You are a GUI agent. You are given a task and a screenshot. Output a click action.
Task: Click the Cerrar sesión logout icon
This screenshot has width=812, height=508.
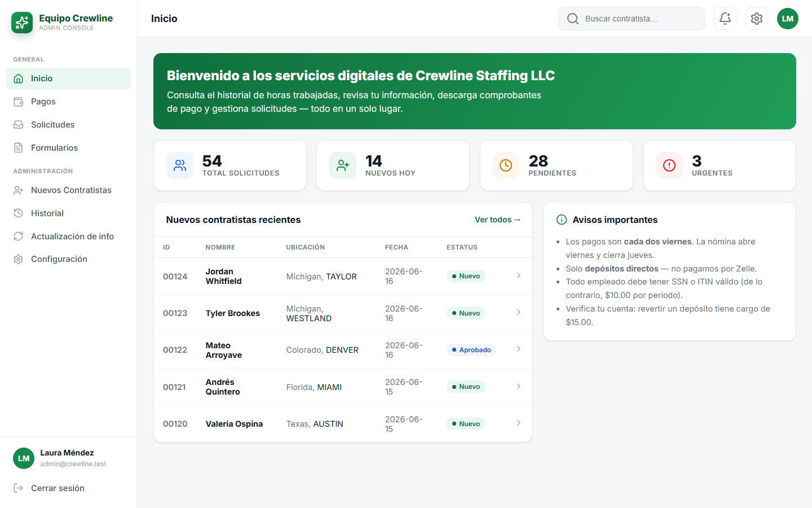pos(19,488)
